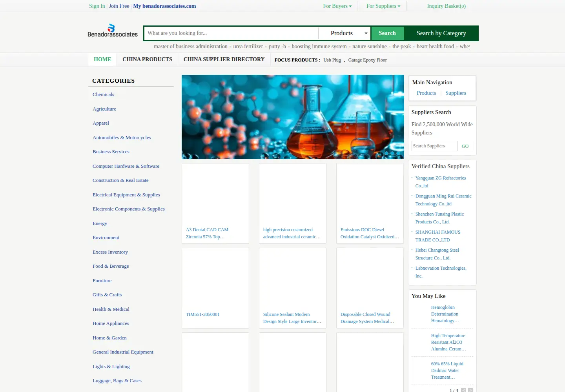This screenshot has width=565, height=392.
Task: Click the Benadorassociates logo
Action: (x=113, y=31)
